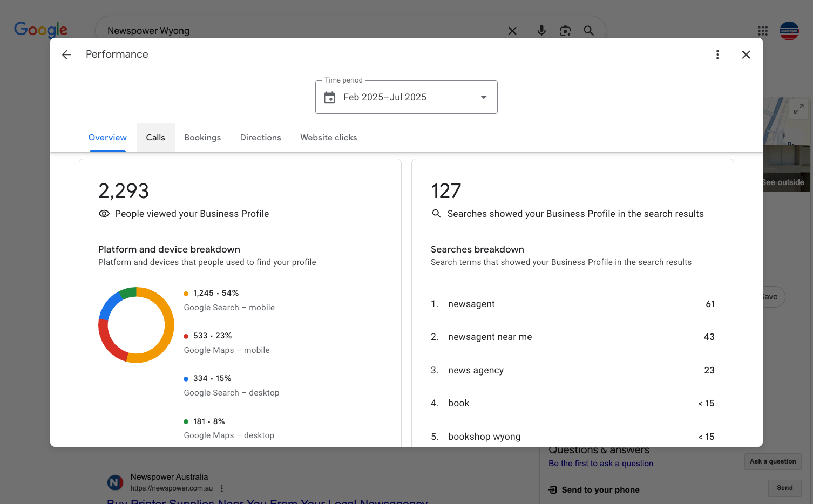Select the 'book' search term row
813x504 pixels.
[573, 403]
